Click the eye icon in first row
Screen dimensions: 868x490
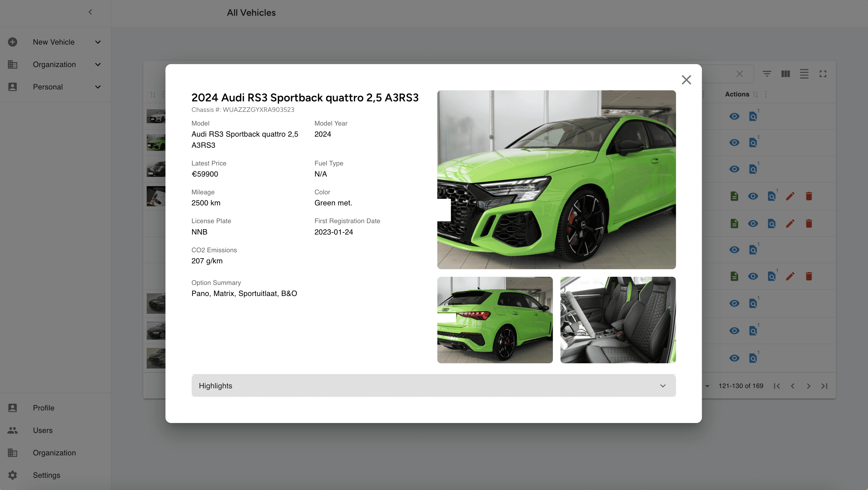[734, 116]
